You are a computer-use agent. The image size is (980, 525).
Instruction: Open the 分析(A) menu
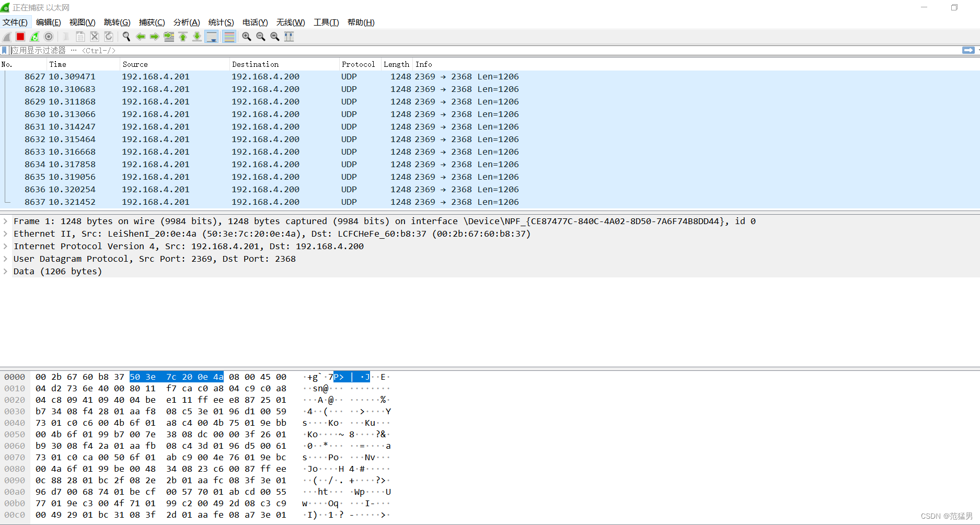point(187,22)
